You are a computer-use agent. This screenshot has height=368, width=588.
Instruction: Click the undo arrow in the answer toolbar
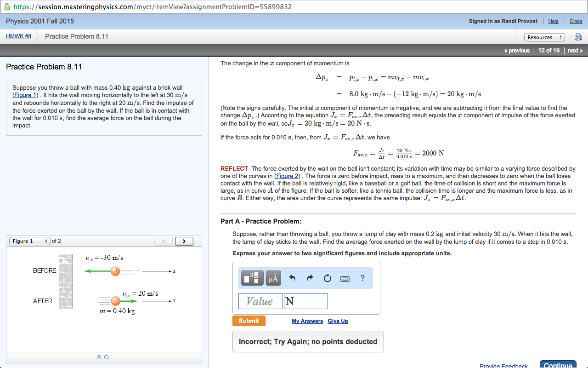point(291,277)
